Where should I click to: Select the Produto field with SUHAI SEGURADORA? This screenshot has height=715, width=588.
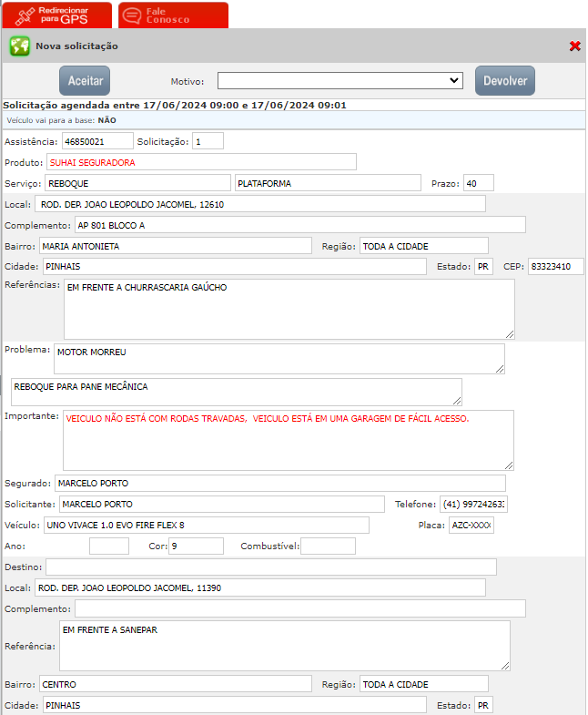coord(200,162)
